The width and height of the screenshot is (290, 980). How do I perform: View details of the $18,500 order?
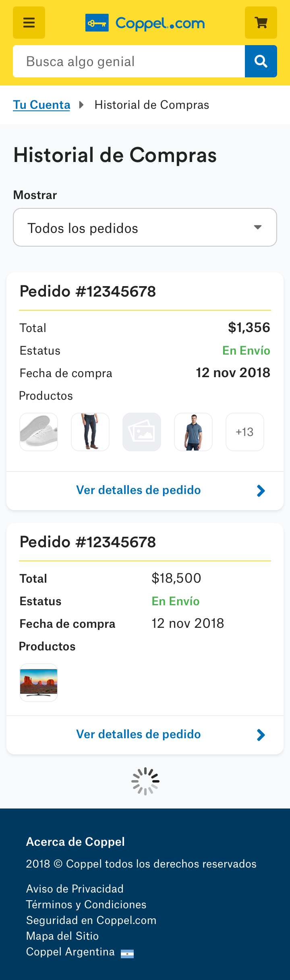coord(139,734)
